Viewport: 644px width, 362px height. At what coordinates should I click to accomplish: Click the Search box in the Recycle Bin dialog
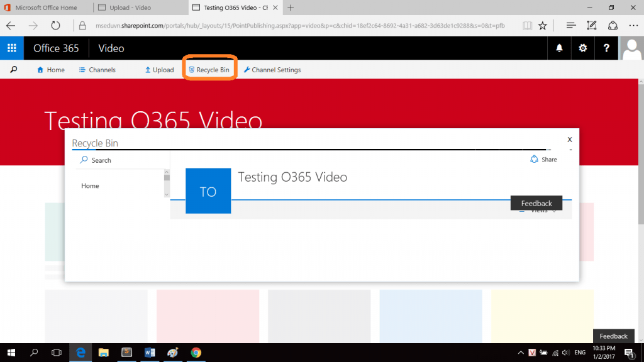[x=122, y=160]
